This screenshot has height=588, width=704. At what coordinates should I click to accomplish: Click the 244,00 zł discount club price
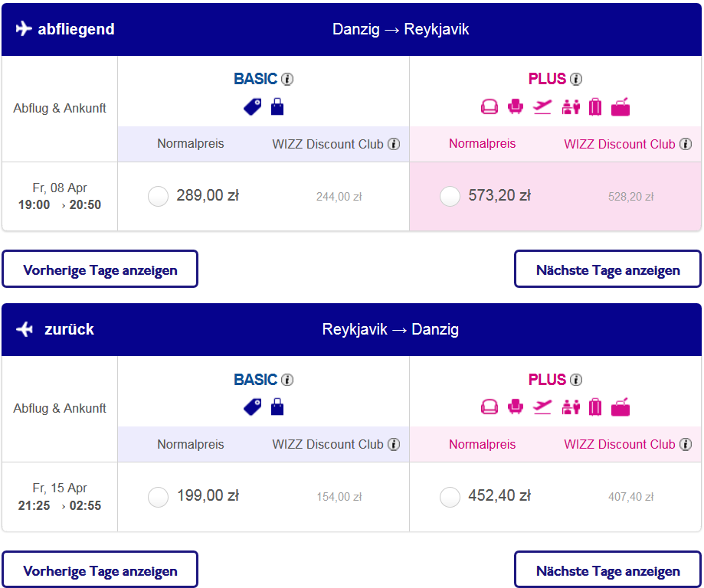(339, 197)
